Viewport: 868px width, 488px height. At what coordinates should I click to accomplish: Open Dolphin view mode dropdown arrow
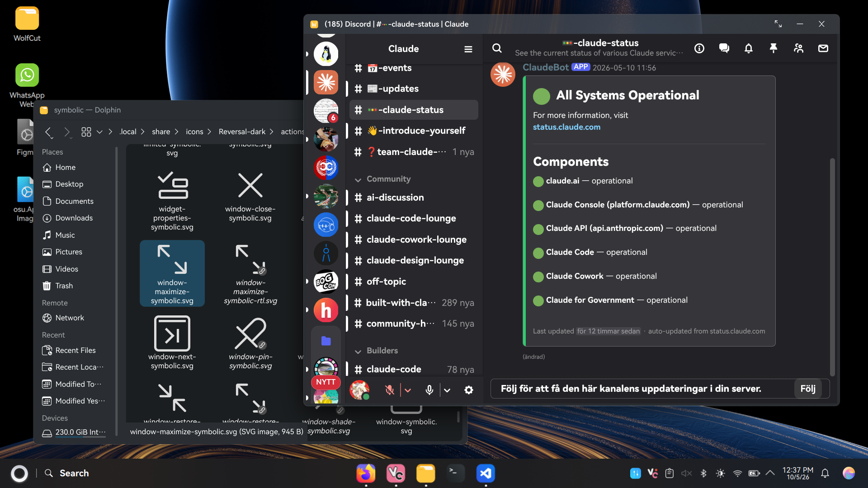[99, 132]
